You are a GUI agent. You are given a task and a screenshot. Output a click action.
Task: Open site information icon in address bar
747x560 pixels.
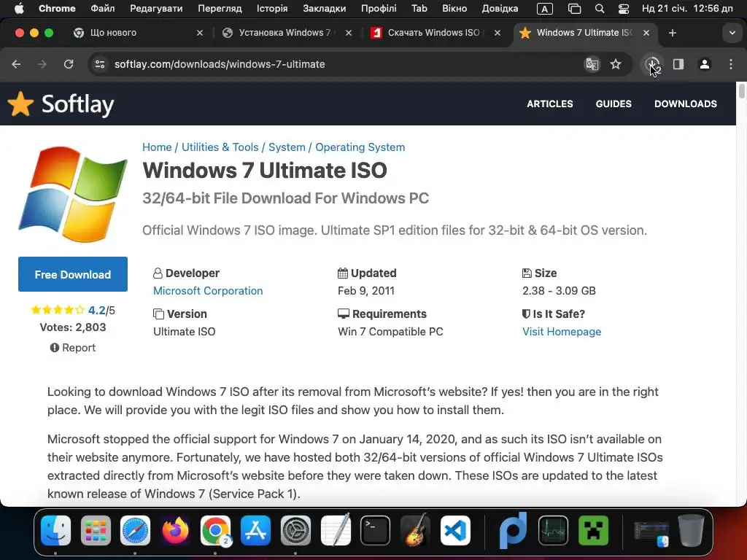99,64
